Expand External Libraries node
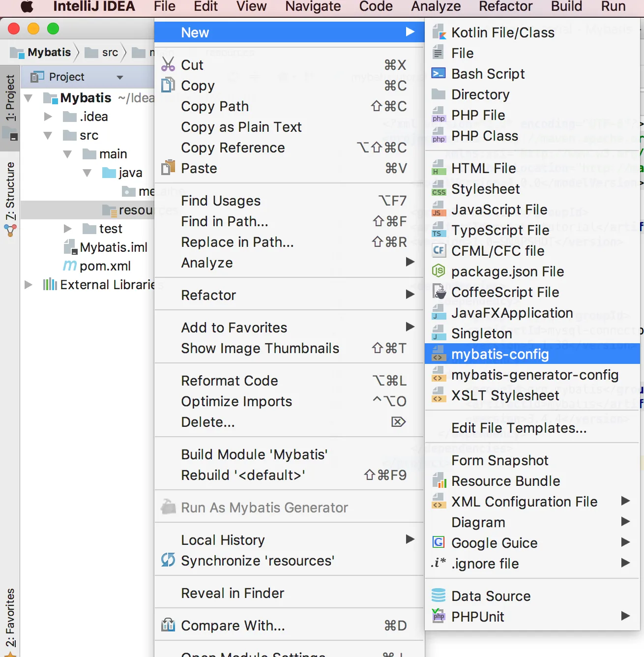The image size is (644, 657). click(29, 285)
